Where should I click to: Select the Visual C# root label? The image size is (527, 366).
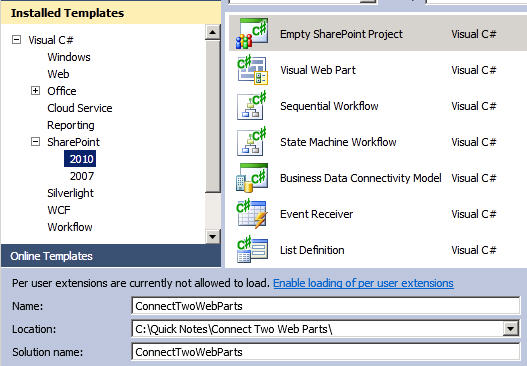(51, 40)
